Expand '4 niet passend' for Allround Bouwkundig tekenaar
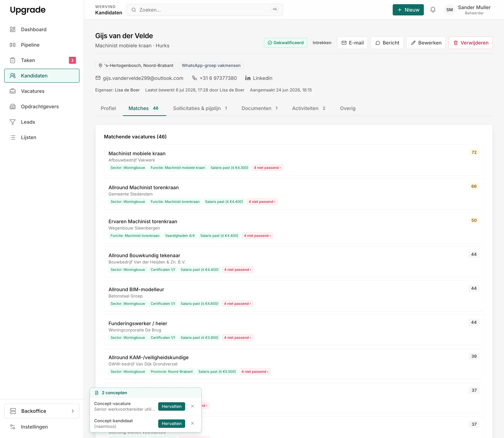 coord(238,270)
